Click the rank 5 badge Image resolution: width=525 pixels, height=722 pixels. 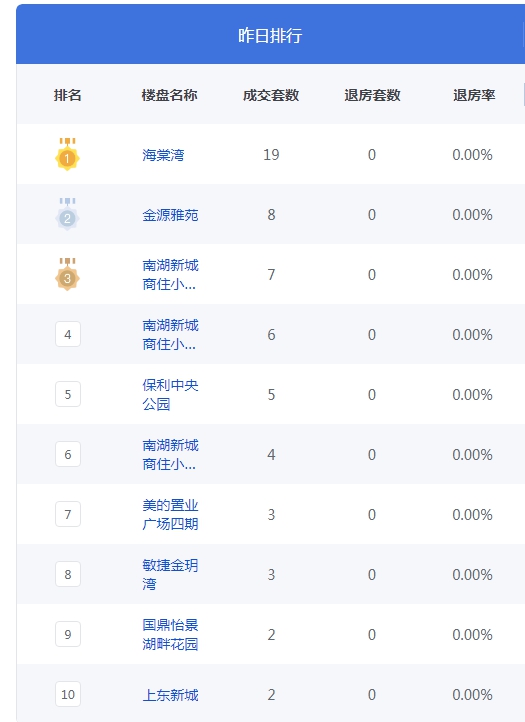(68, 394)
